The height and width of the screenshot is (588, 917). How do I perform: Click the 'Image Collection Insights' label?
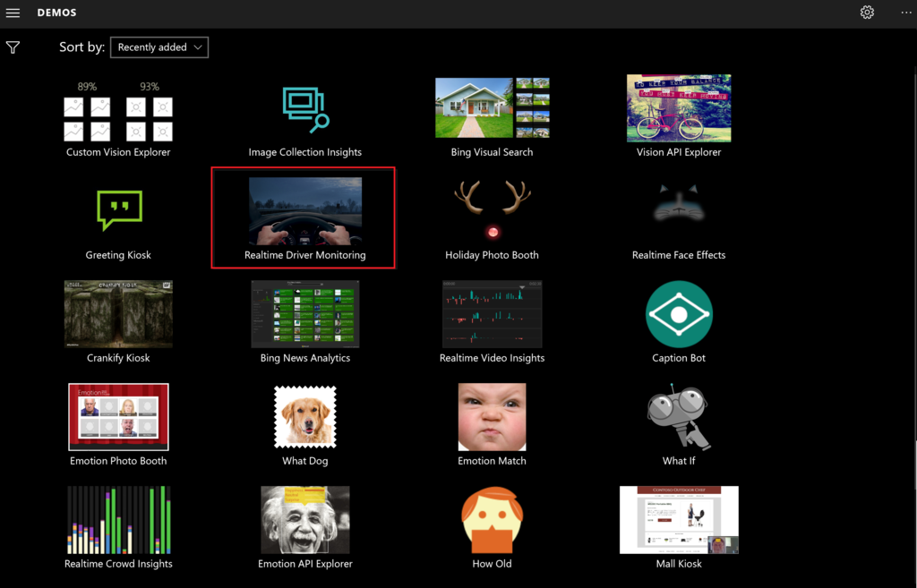(305, 152)
